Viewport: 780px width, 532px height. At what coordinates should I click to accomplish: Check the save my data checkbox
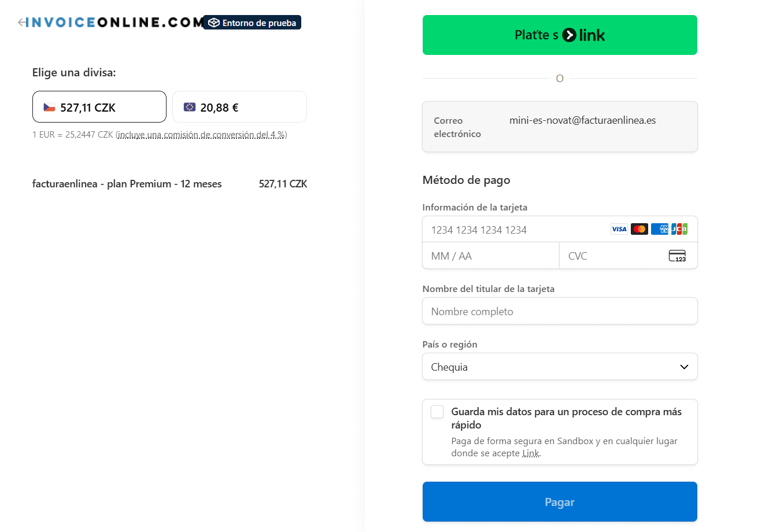coord(437,412)
